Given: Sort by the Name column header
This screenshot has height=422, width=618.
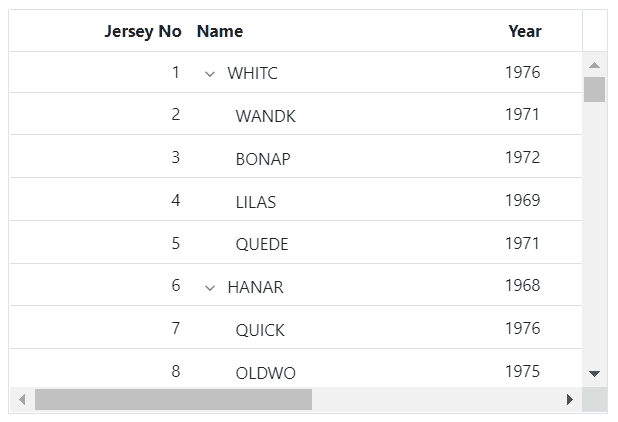Looking at the screenshot, I should coord(220,31).
